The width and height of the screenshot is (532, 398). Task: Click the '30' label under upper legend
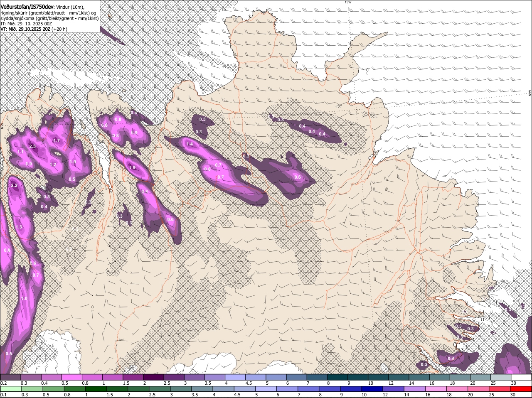(x=513, y=383)
